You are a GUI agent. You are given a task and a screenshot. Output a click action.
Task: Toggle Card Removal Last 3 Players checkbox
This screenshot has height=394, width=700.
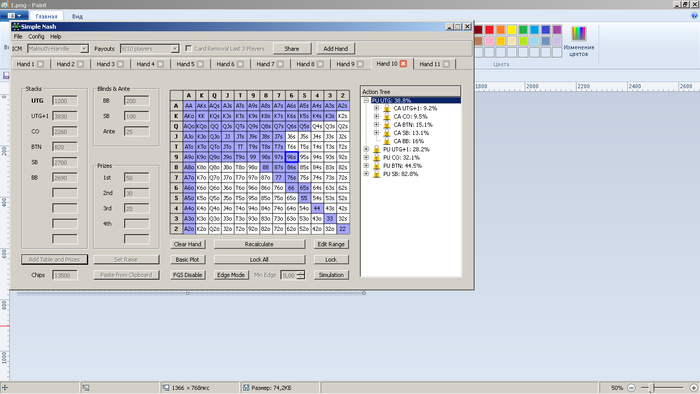tap(188, 48)
